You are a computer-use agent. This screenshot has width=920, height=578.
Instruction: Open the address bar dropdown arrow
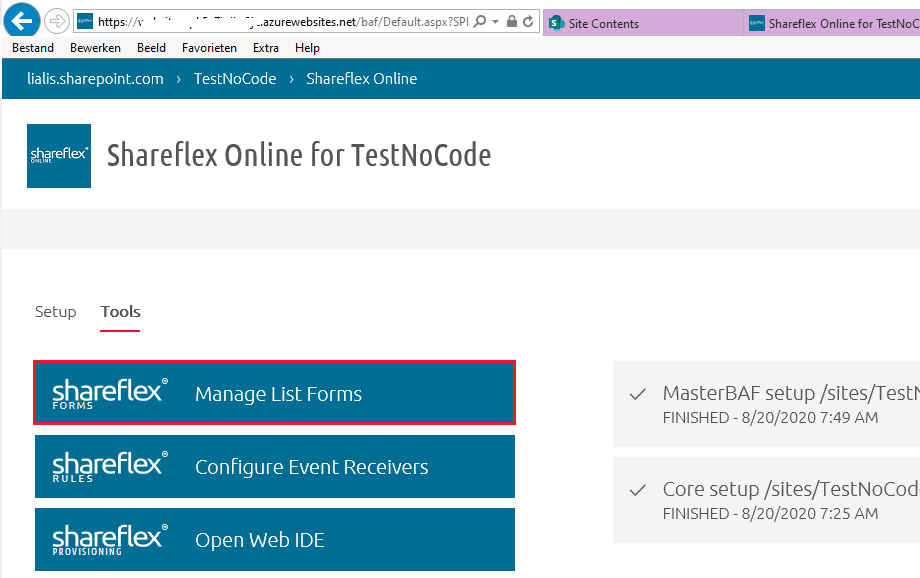coord(495,22)
